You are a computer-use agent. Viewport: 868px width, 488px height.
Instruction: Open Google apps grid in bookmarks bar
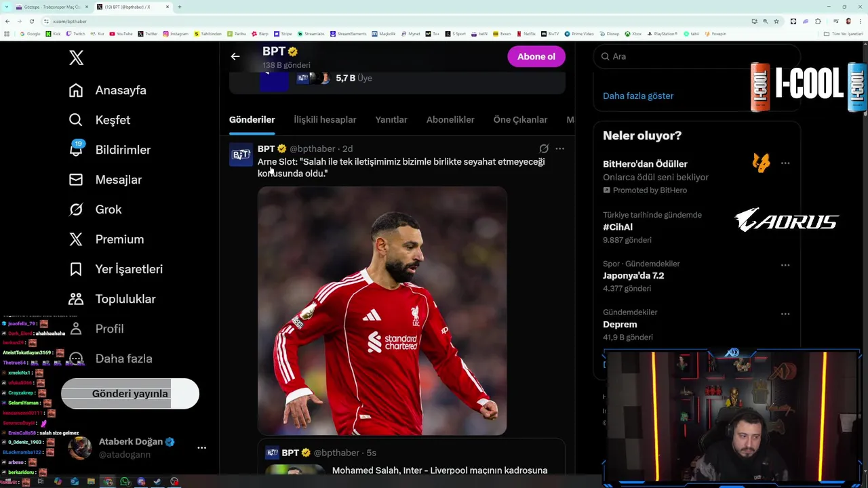pyautogui.click(x=7, y=33)
